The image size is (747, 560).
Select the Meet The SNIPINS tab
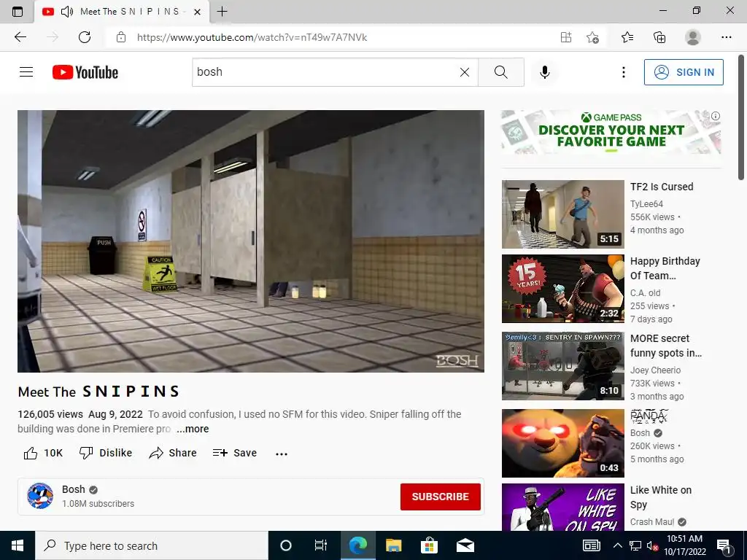(123, 12)
